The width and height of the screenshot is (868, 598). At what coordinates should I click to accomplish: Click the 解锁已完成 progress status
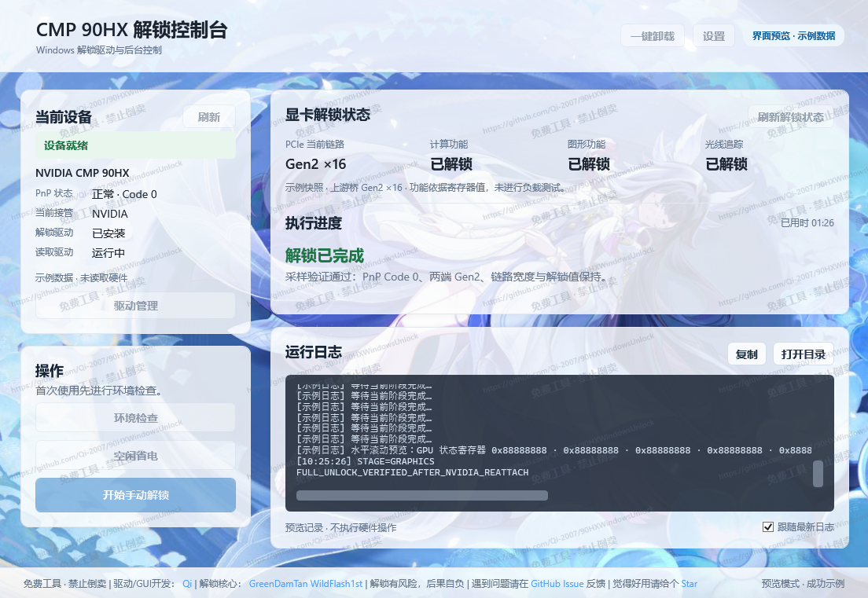pos(325,255)
